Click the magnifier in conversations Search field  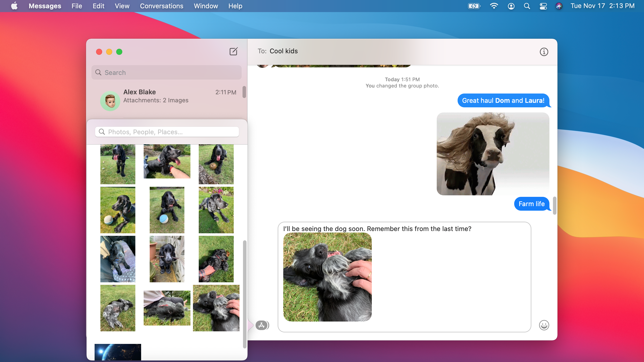pos(98,72)
